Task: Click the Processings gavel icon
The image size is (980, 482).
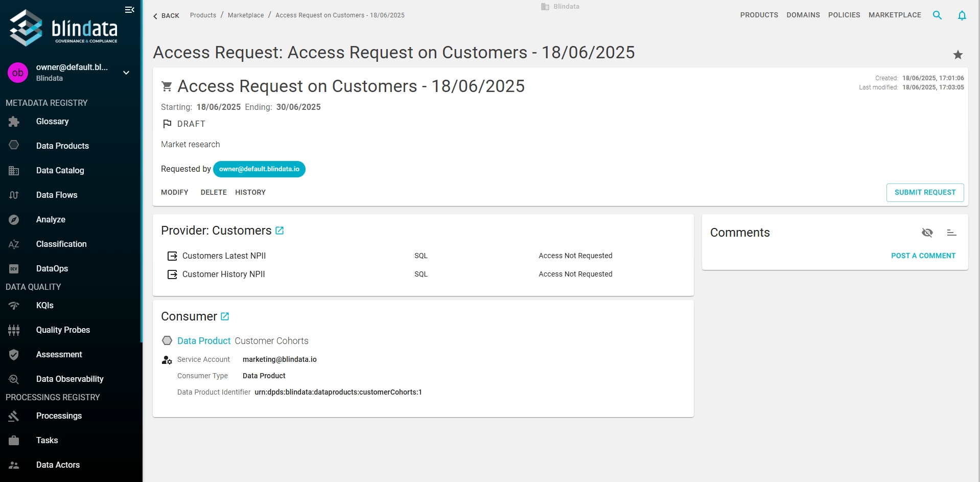Action: pos(14,416)
